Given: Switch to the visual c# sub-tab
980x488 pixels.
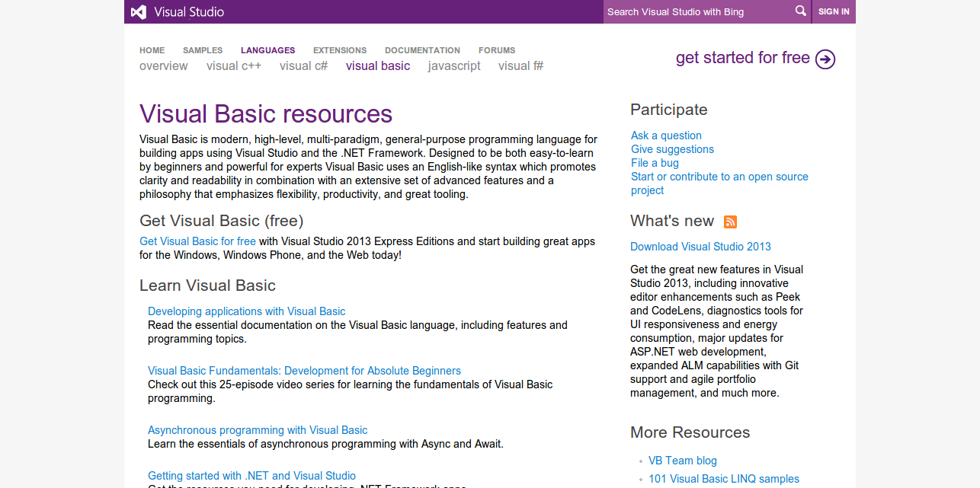Looking at the screenshot, I should click(303, 66).
